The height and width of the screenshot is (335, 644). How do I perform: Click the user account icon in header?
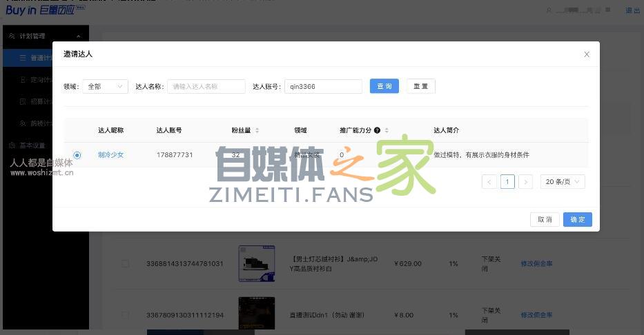pos(549,10)
